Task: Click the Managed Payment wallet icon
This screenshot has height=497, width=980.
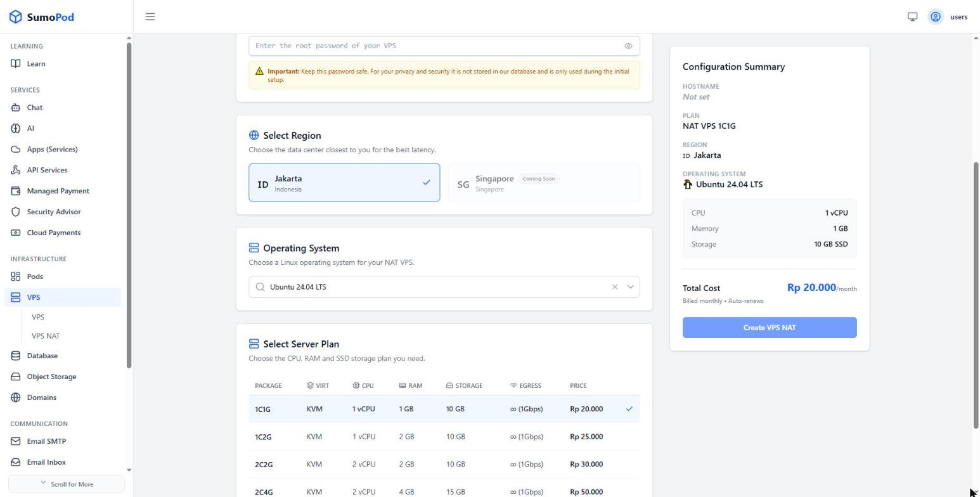Action: pos(16,191)
